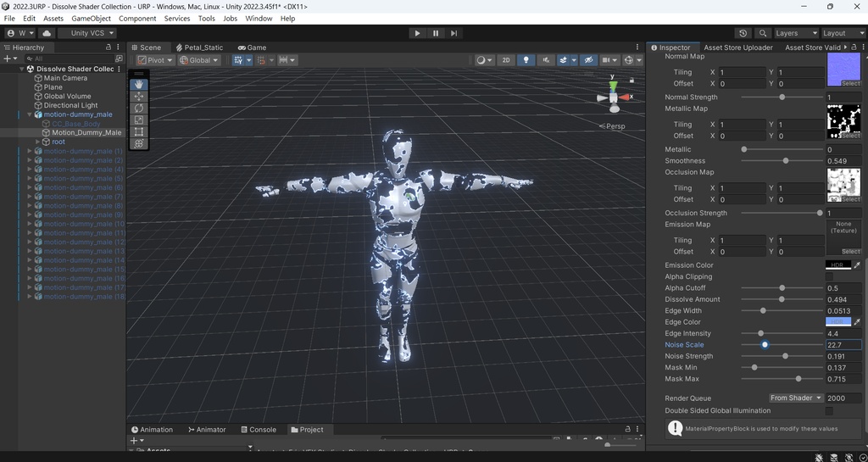Open the Pivot dropdown
The image size is (868, 462).
(155, 60)
